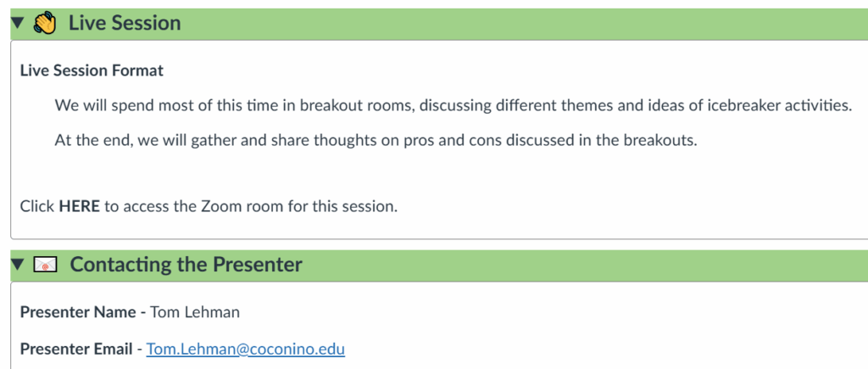Collapse the Contacting the Presenter triangle

coord(19,265)
